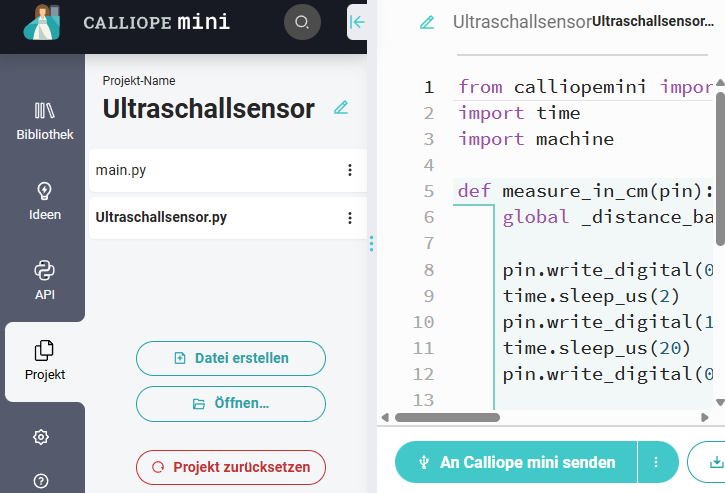Send code with An Calliope mini senden
The width and height of the screenshot is (725, 493).
click(x=516, y=462)
